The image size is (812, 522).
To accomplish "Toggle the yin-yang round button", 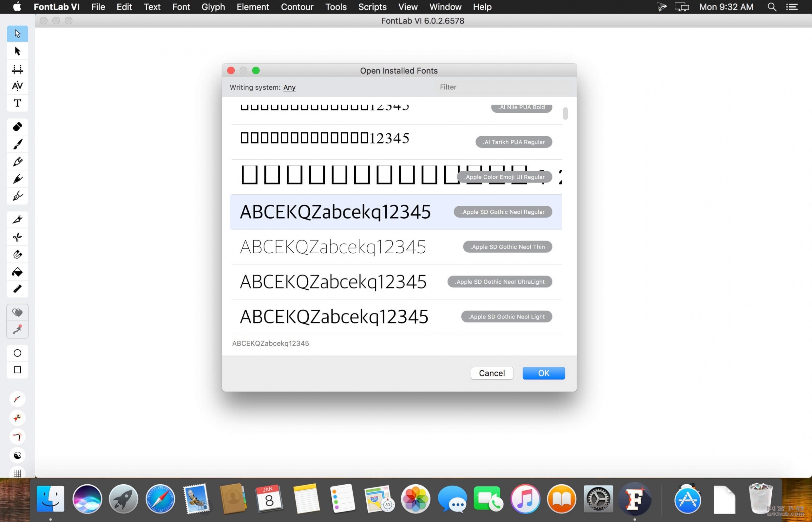I will (17, 455).
